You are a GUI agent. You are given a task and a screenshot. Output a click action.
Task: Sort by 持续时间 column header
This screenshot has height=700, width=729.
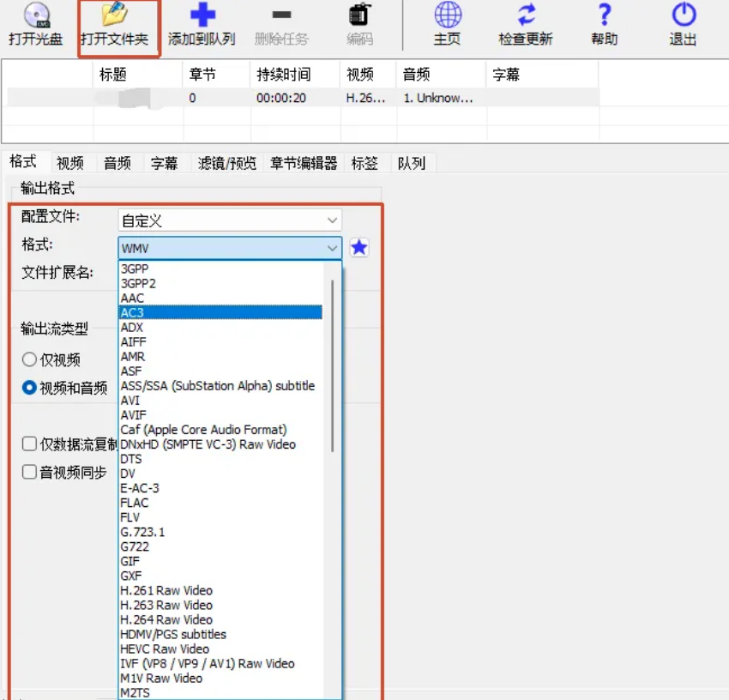296,74
